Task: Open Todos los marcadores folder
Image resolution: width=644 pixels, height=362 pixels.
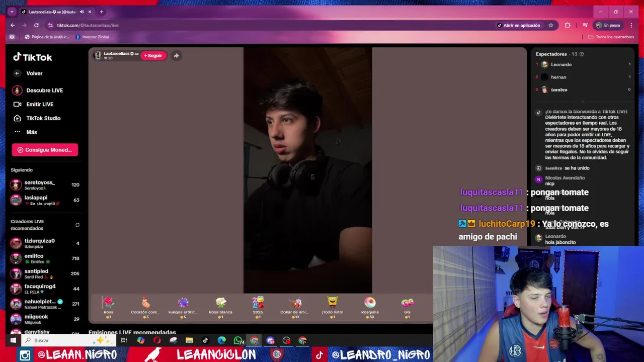Action: pos(611,37)
